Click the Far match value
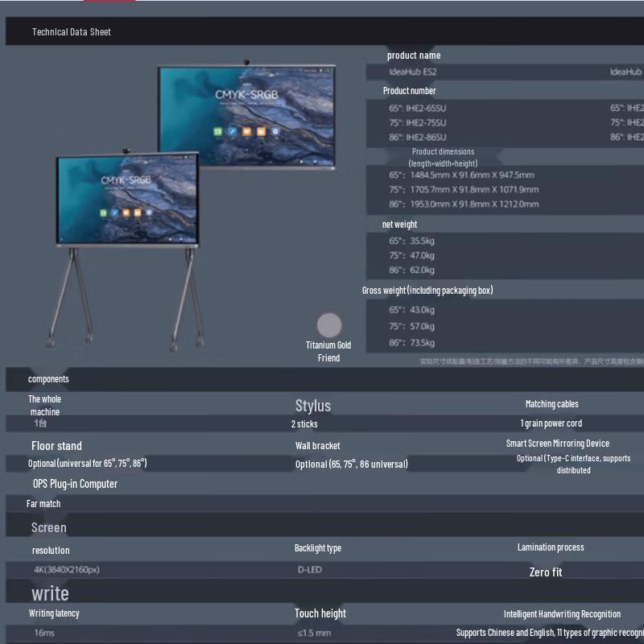The image size is (644, 644). click(x=43, y=504)
